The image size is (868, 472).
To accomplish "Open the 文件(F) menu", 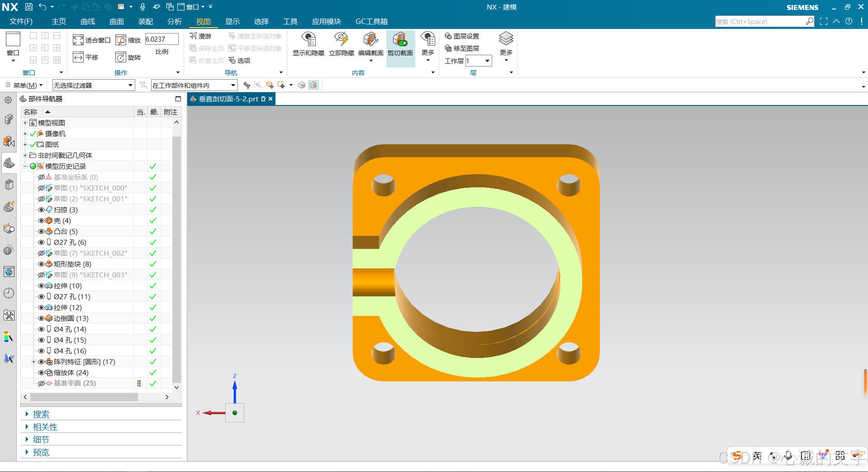I will tap(21, 21).
